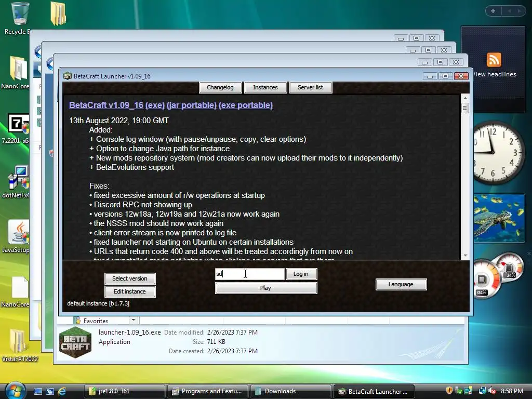Select the NanoCore blank file desktop icon
Viewport: 532px width, 399px height.
pyautogui.click(x=17, y=292)
